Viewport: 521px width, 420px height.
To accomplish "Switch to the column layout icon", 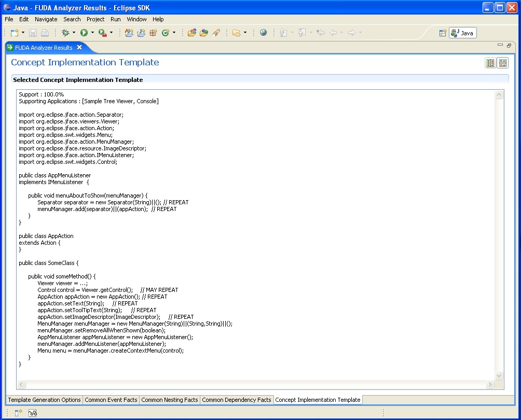I will [490, 63].
